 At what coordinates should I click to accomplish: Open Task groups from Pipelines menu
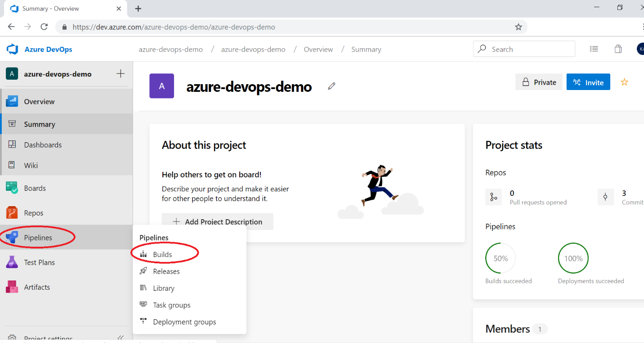(x=171, y=305)
